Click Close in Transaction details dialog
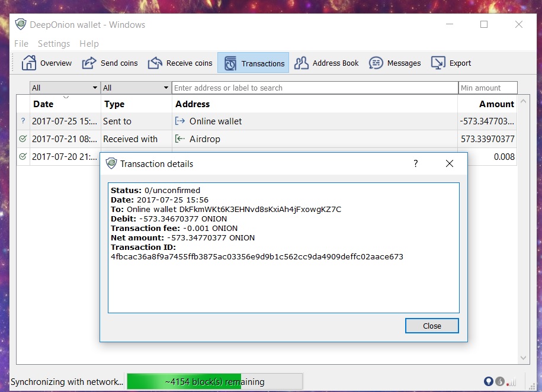This screenshot has height=392, width=542. point(432,326)
